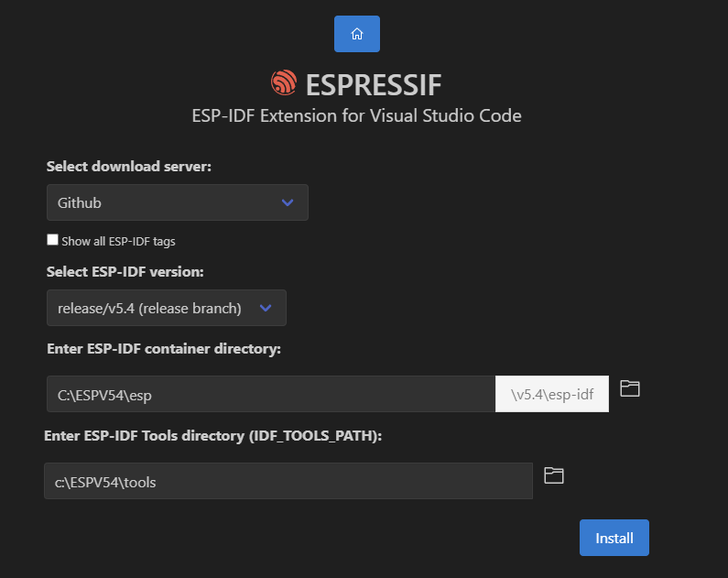This screenshot has width=728, height=578.
Task: Click the 'Select download server:' label
Action: [x=128, y=166]
